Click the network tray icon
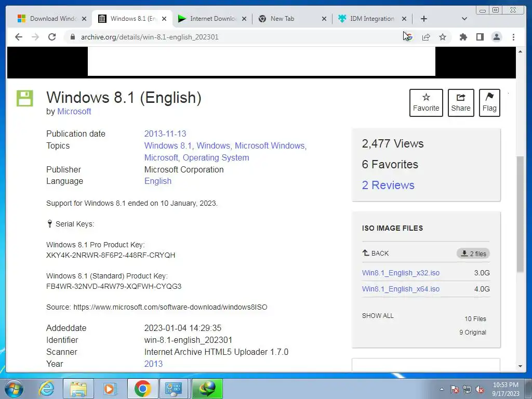Screen dimensions: 532x399 click(x=467, y=389)
